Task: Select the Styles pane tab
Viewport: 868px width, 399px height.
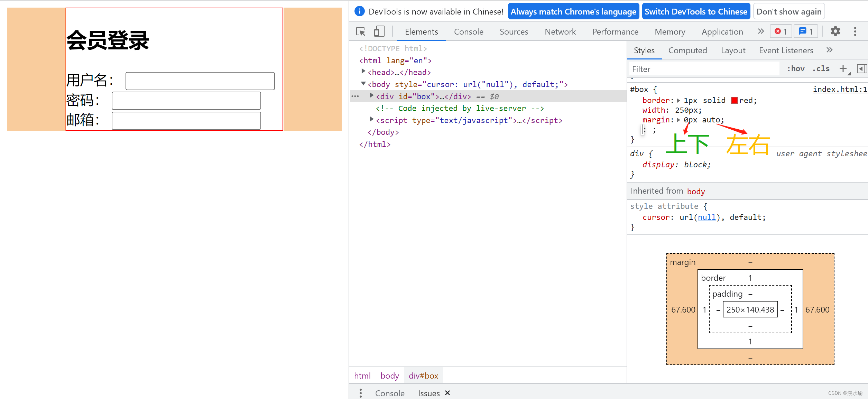Action: (644, 50)
